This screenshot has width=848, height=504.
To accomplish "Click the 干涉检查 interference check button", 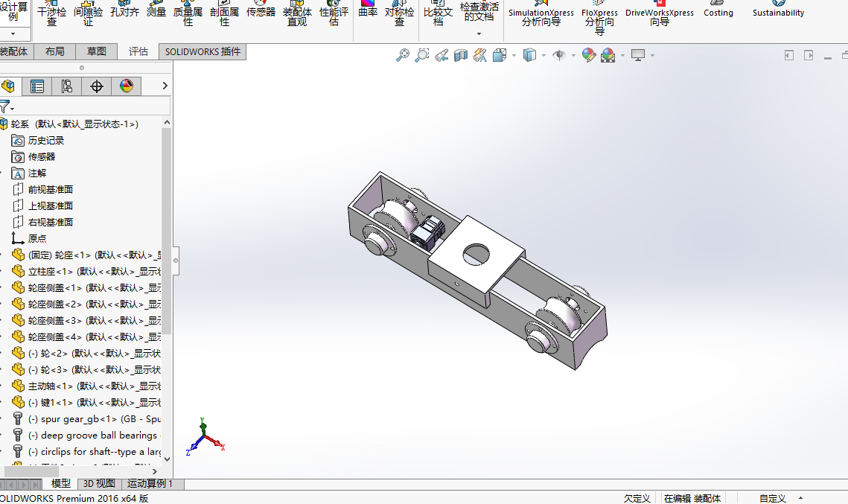I will tap(51, 15).
